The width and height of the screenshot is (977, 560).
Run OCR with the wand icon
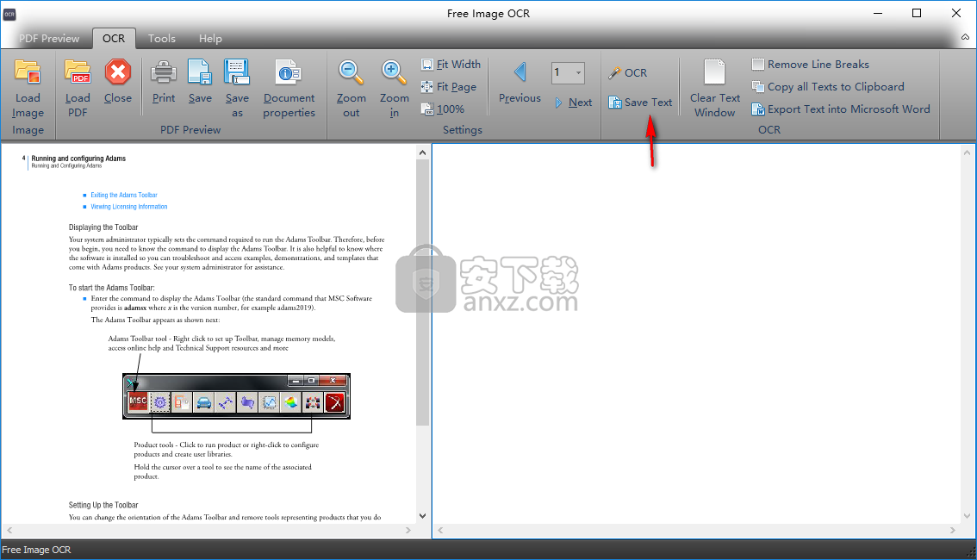(x=628, y=73)
